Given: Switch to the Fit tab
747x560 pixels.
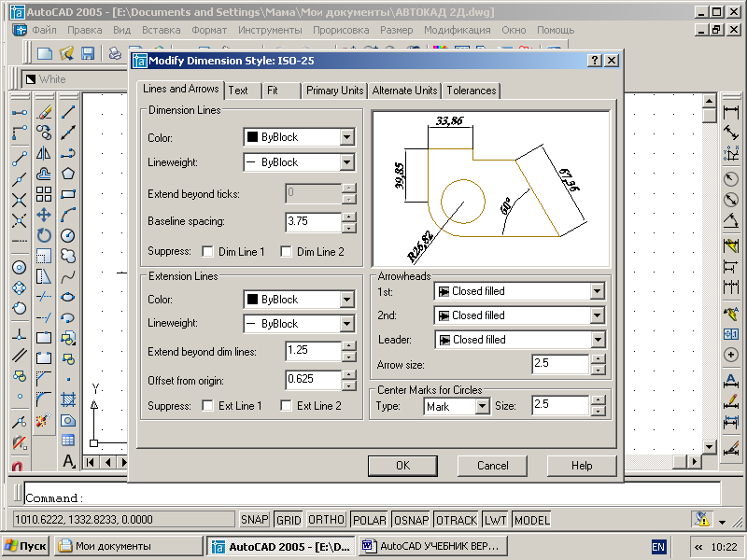Looking at the screenshot, I should click(282, 91).
